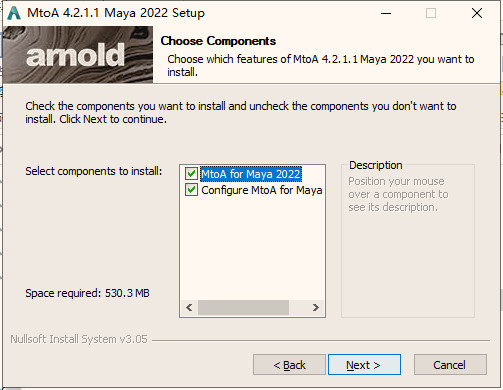Click the horizontal scrollbar thumb
503x390 pixels.
243,307
